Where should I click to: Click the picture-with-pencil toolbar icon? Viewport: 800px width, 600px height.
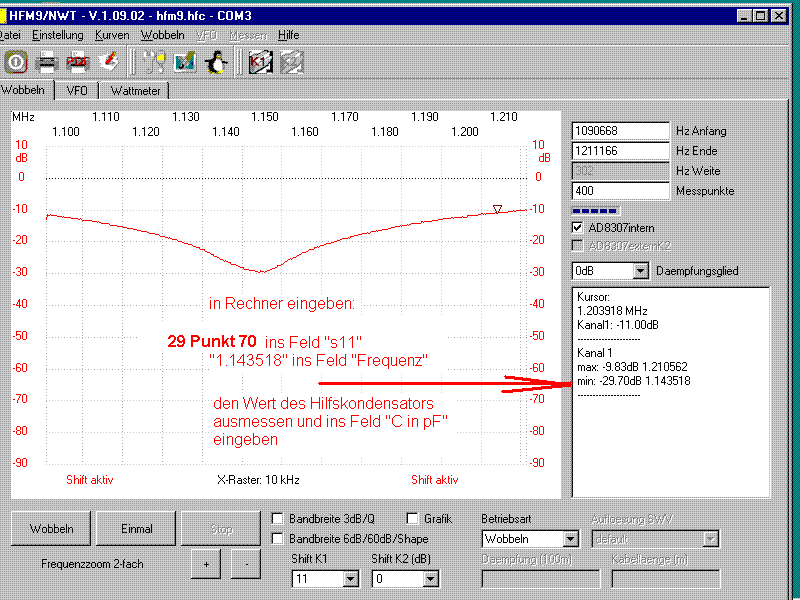(x=184, y=62)
